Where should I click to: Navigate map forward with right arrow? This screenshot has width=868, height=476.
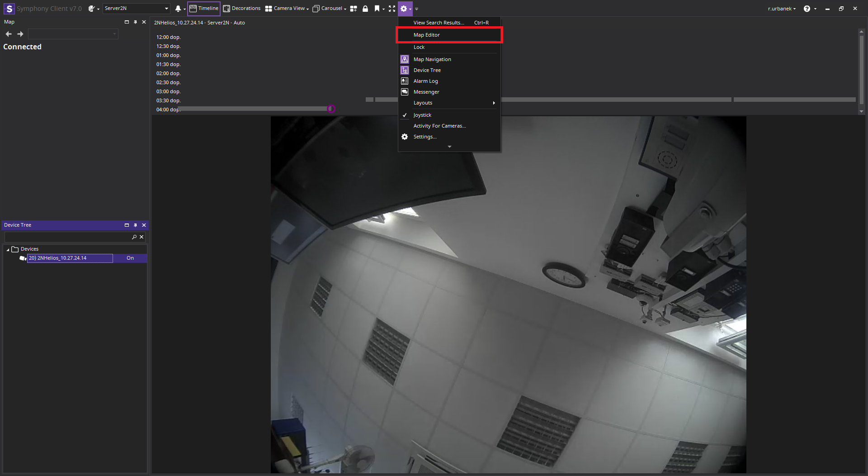[20, 34]
